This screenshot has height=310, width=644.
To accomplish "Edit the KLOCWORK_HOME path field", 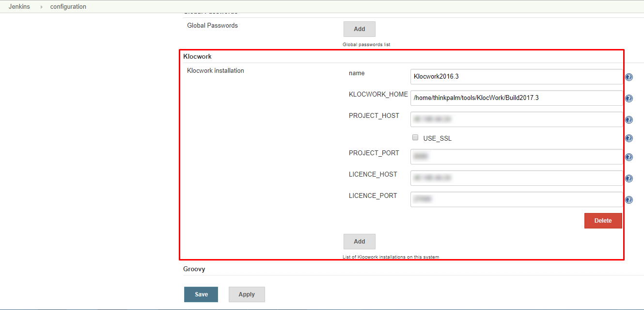I will pos(517,98).
